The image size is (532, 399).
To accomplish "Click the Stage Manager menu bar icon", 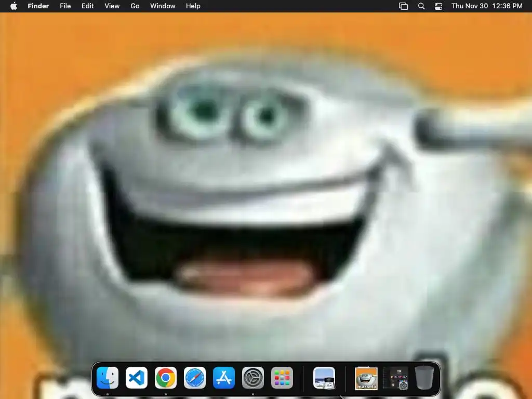I will [403, 6].
